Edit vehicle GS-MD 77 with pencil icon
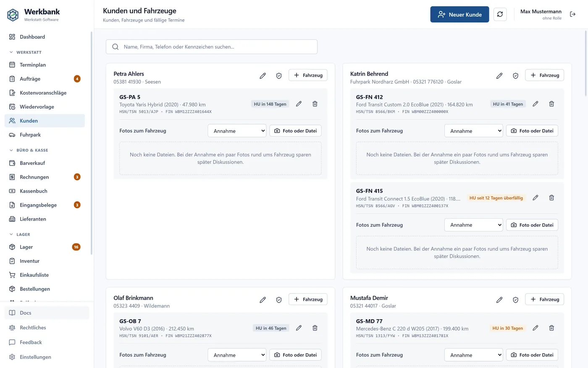 pos(535,328)
